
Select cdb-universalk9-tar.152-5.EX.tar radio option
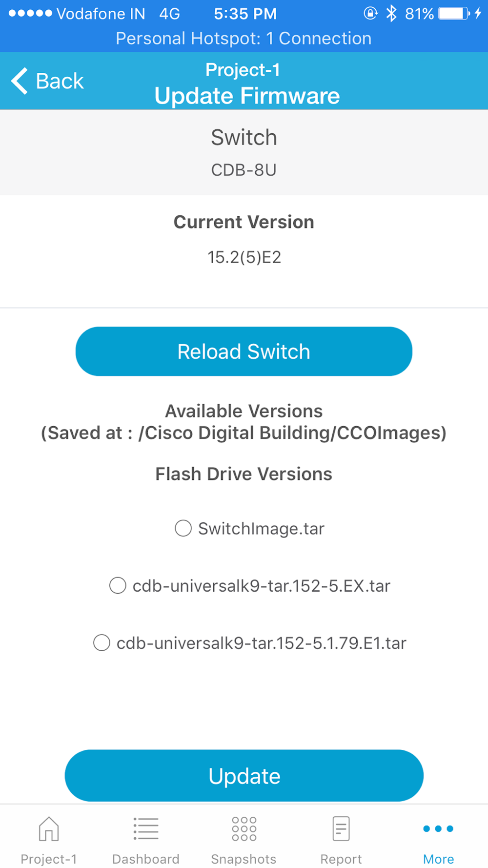coord(118,585)
